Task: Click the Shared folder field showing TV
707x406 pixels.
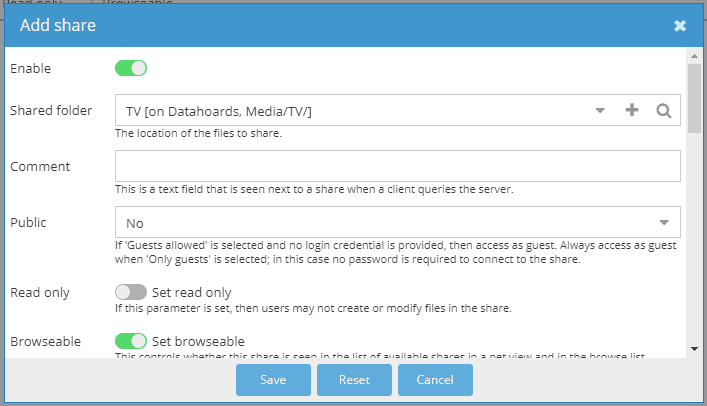Action: 350,110
